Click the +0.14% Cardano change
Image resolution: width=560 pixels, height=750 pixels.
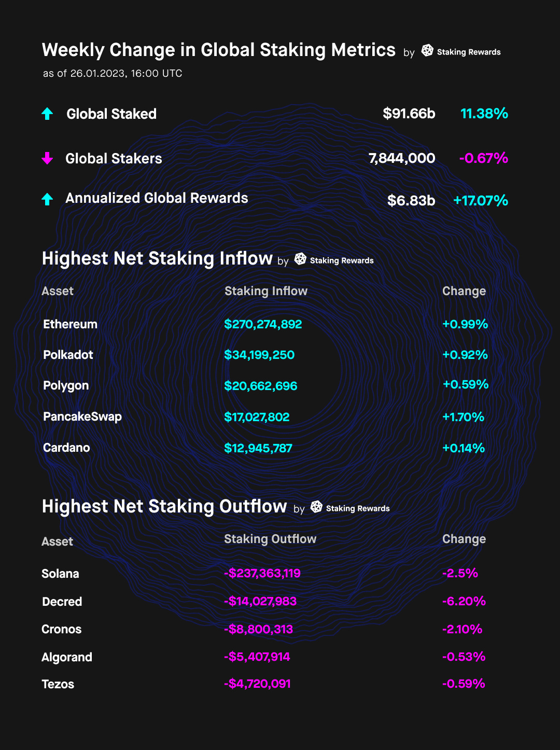coord(464,448)
